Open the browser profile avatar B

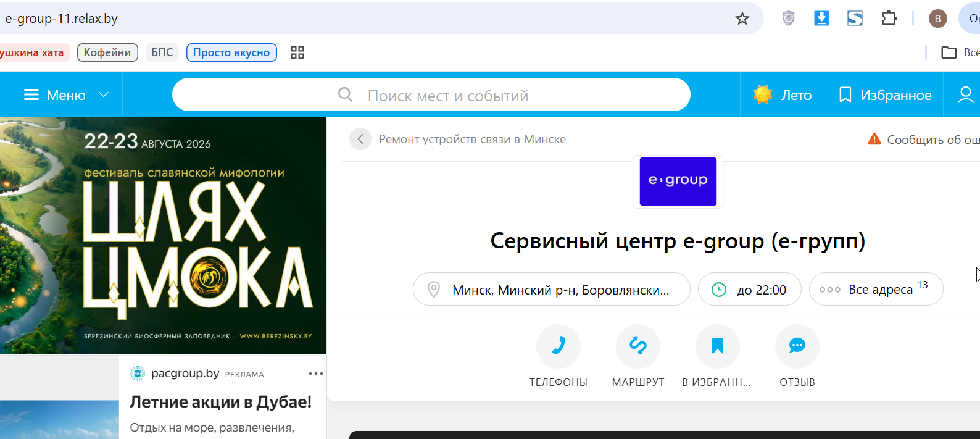937,19
